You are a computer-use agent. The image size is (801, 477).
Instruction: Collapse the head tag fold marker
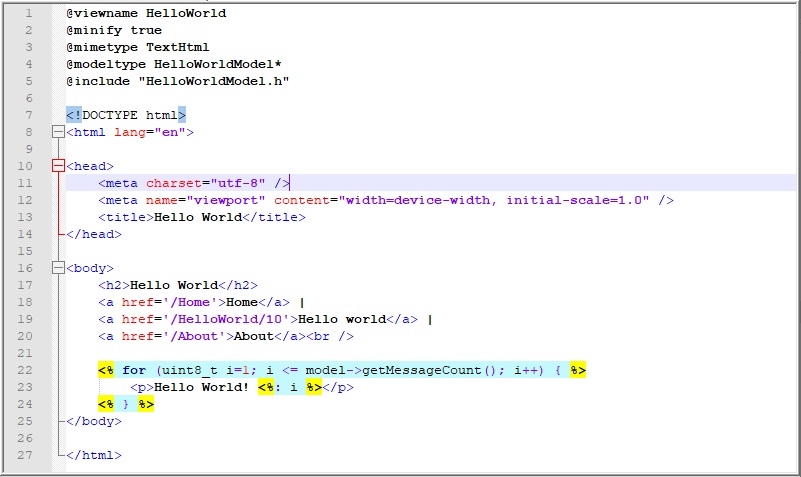click(x=58, y=166)
